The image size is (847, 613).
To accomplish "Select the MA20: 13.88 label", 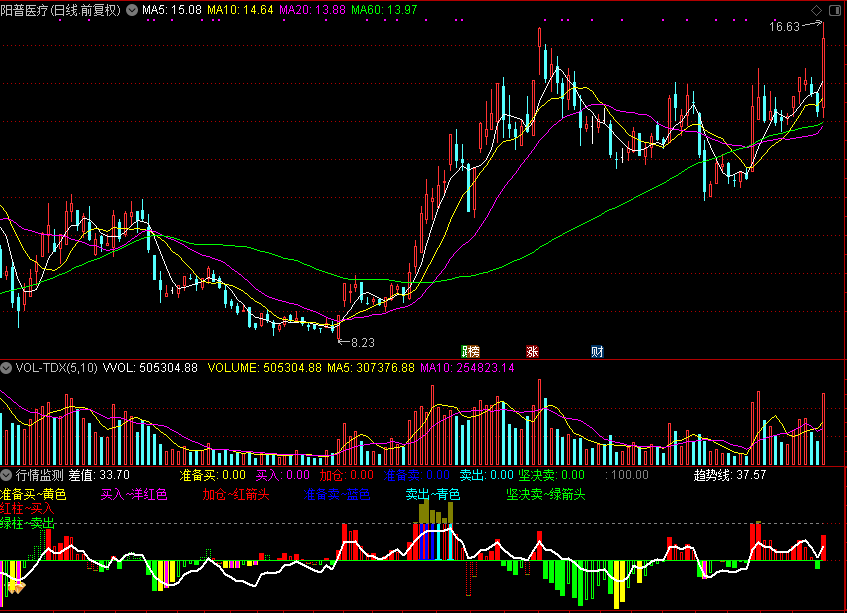I will click(312, 10).
